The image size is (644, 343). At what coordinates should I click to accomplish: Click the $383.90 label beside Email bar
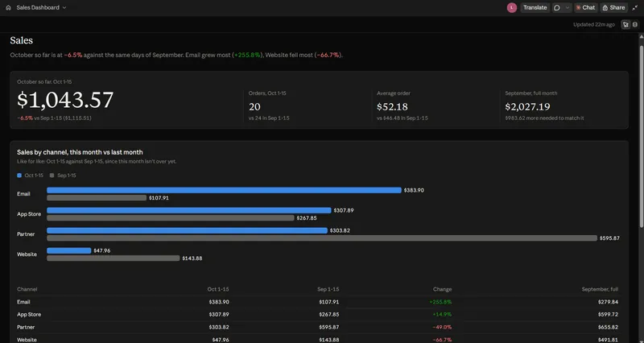pyautogui.click(x=414, y=190)
